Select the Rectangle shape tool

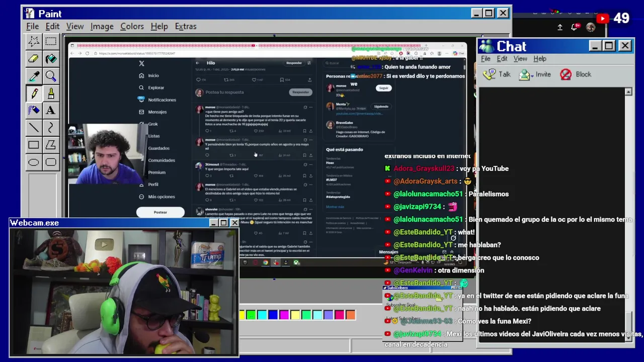coord(34,145)
